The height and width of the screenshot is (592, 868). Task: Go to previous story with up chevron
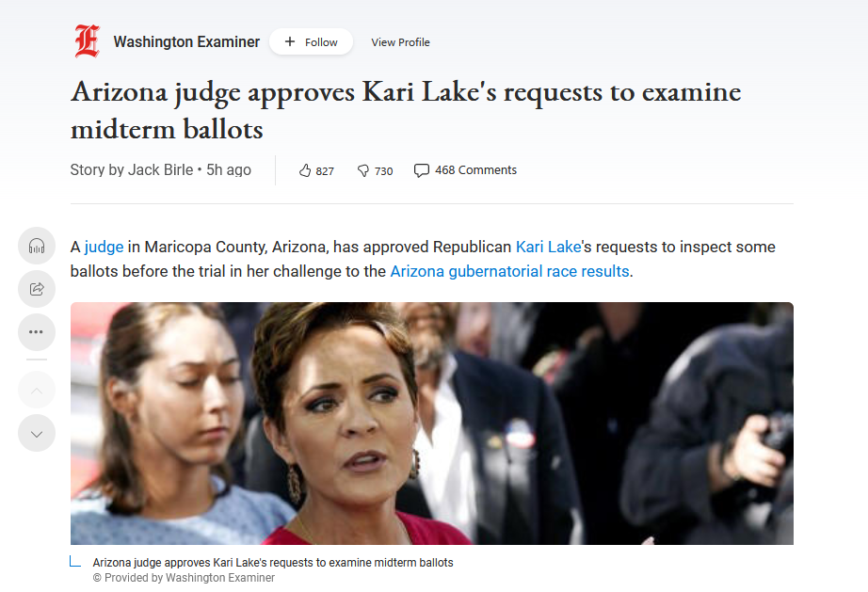tap(37, 391)
